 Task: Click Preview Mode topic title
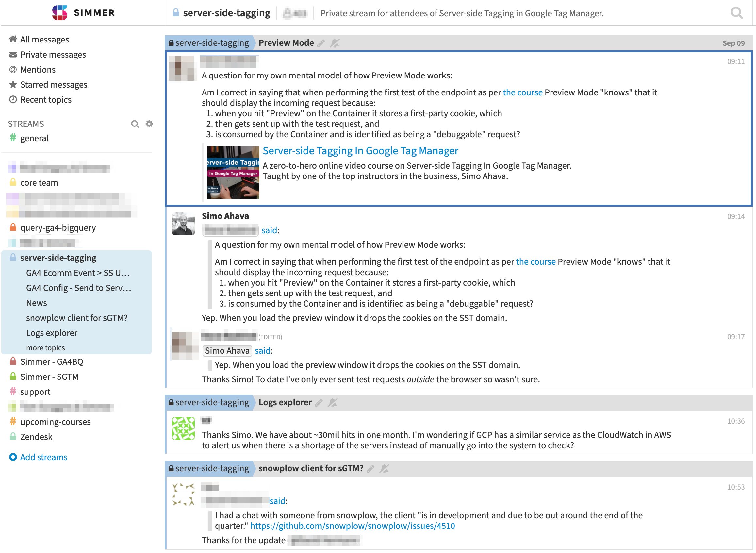[286, 43]
